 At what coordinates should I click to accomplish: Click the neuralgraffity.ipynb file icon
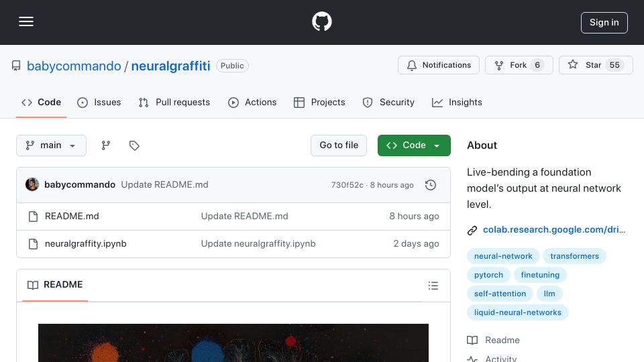click(x=34, y=244)
